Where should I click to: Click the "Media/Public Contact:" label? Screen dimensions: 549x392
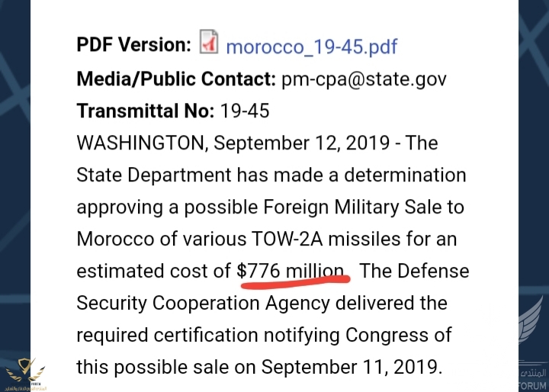pos(175,79)
